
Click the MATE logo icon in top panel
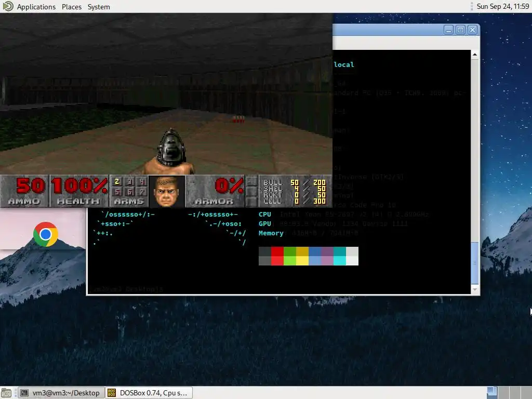(8, 6)
